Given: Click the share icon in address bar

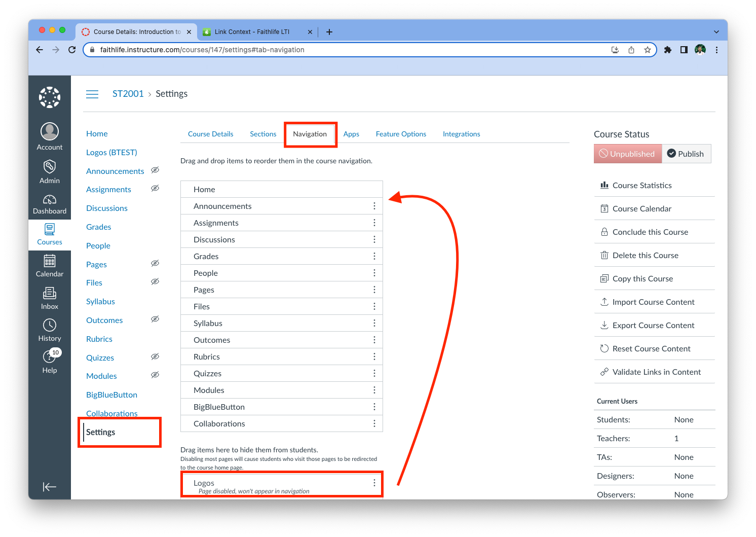Looking at the screenshot, I should click(631, 50).
